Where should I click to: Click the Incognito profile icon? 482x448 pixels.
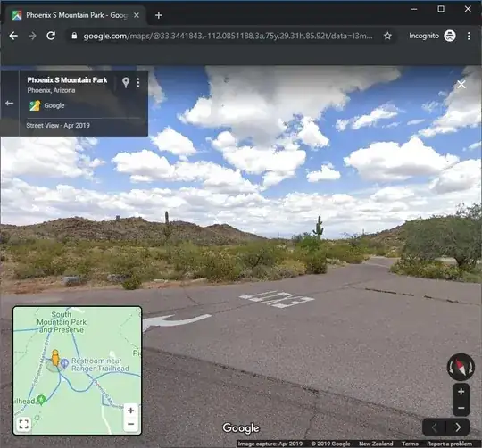(449, 36)
